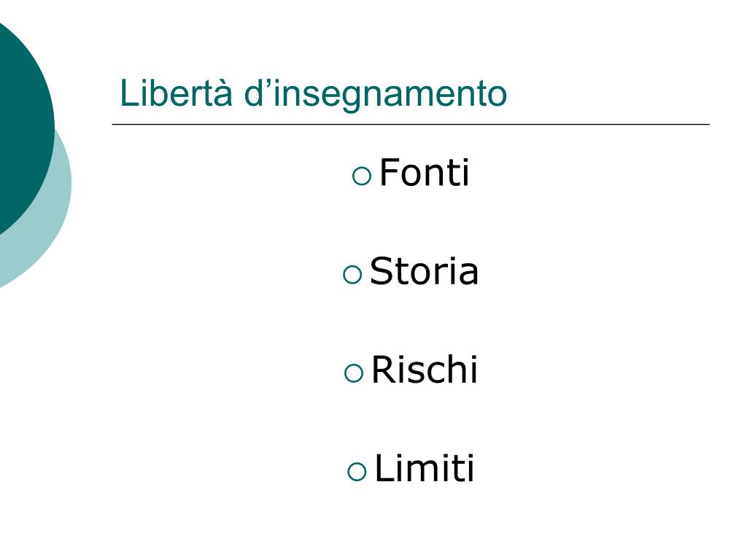The image size is (747, 560).
Task: Click the hollow bullet beside Fonti
Action: 362,176
